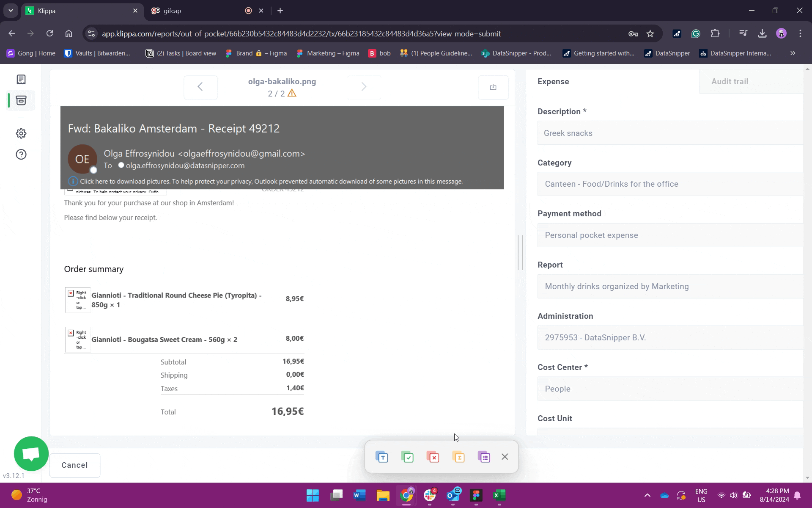Open Klippa settings gear in sidebar
This screenshot has width=812, height=508.
coord(21,134)
